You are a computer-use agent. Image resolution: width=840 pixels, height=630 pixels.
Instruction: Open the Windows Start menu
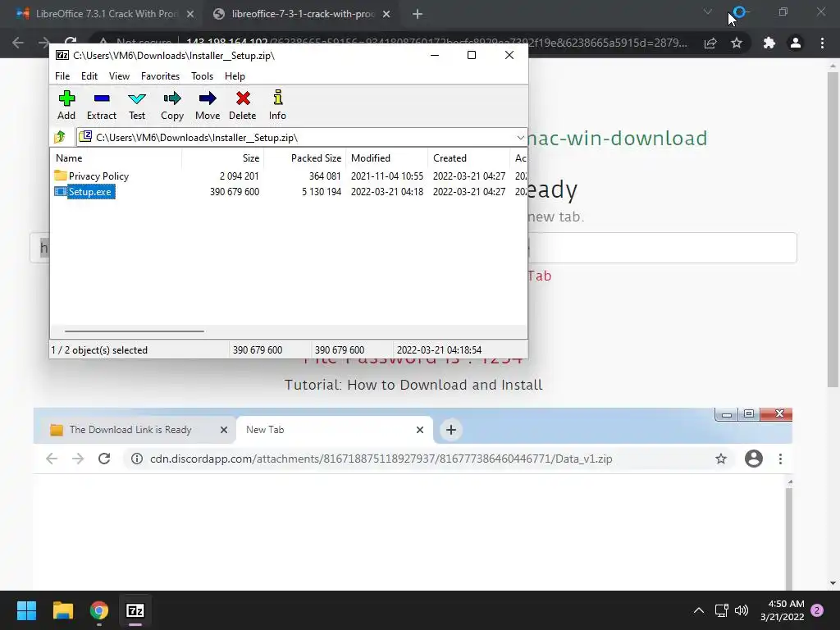click(x=26, y=610)
